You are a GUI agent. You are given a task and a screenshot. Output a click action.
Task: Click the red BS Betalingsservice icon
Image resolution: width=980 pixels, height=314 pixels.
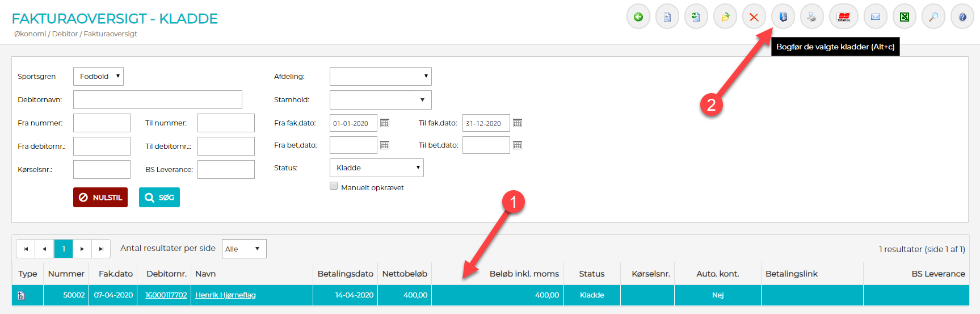[x=844, y=17]
